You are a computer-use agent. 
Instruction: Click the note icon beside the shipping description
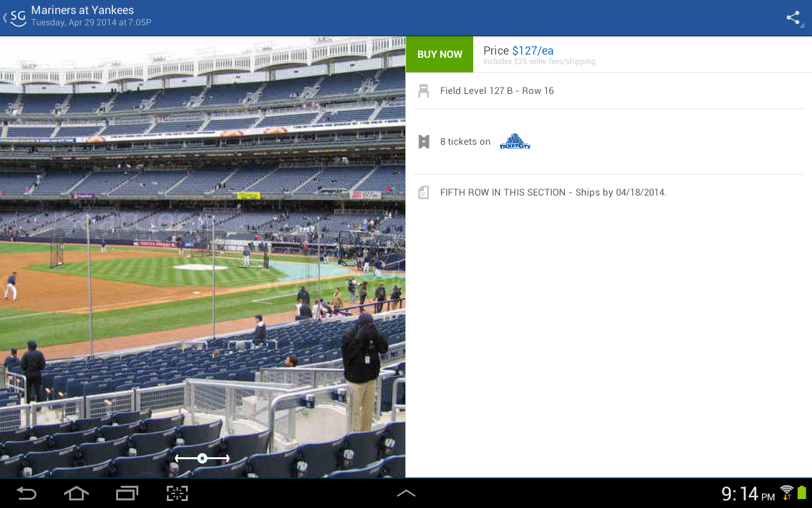pyautogui.click(x=423, y=192)
